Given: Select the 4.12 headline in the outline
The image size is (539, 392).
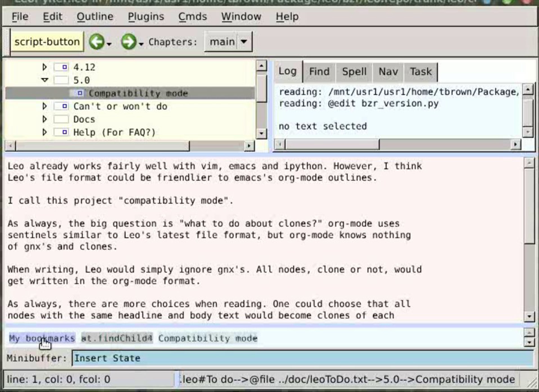Looking at the screenshot, I should [x=84, y=67].
